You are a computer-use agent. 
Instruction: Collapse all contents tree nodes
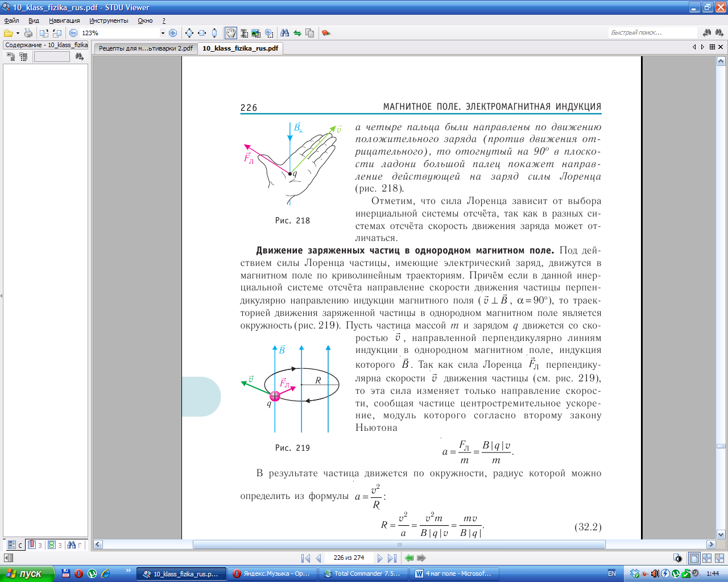pyautogui.click(x=23, y=56)
